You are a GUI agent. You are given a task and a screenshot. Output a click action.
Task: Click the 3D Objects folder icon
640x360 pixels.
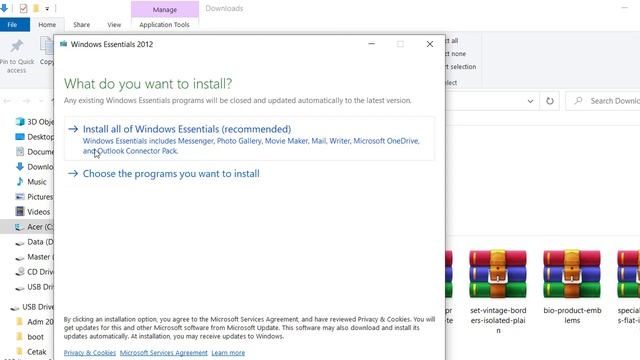tap(20, 122)
